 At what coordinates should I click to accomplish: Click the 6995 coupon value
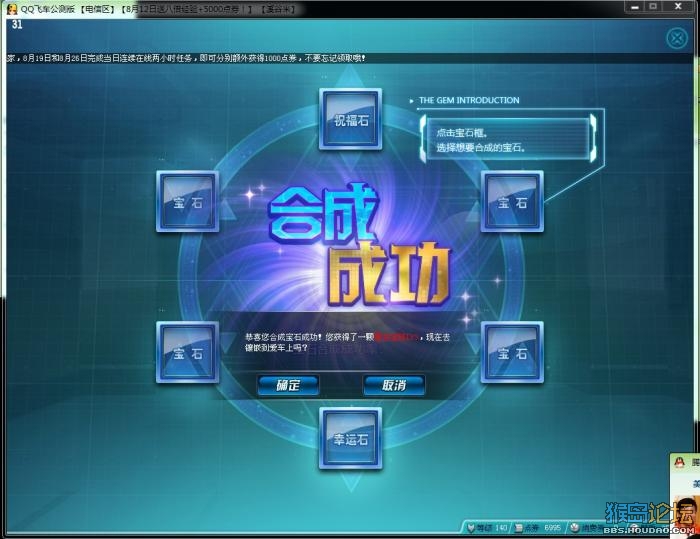pos(552,528)
